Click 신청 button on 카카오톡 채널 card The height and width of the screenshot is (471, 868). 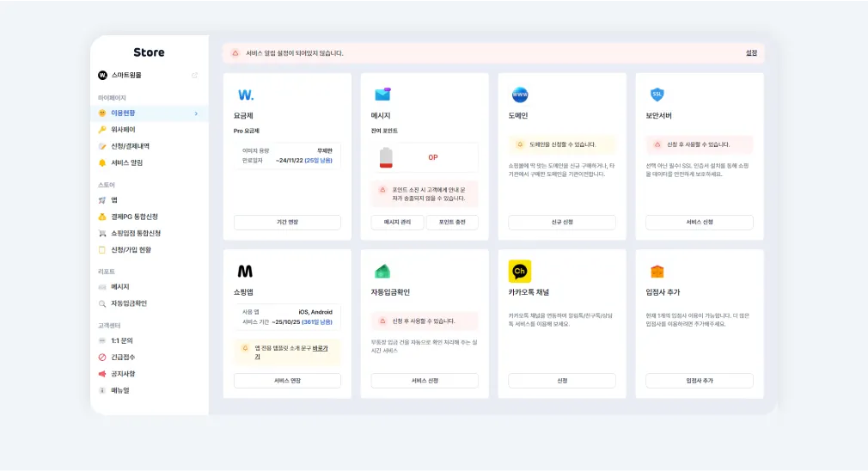point(562,381)
